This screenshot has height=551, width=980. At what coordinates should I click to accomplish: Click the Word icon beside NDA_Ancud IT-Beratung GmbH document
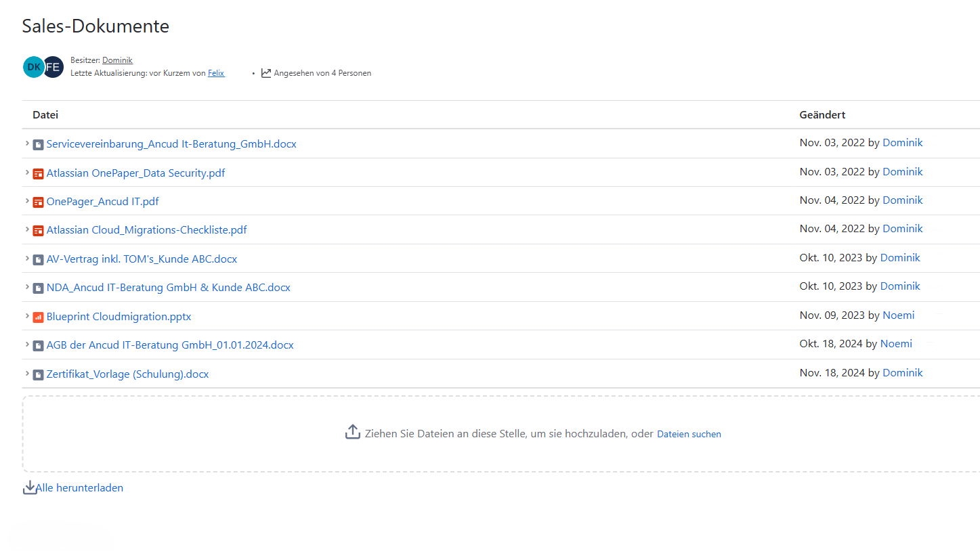38,288
